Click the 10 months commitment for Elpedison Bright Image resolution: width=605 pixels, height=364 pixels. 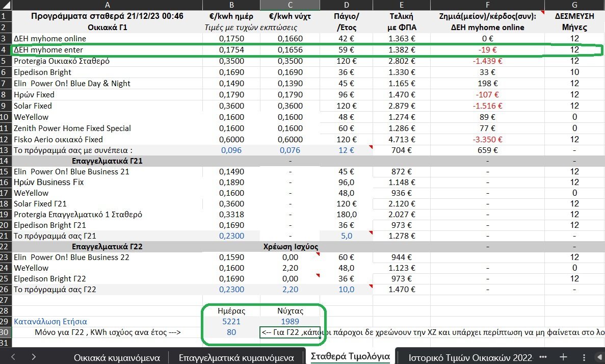pyautogui.click(x=574, y=72)
